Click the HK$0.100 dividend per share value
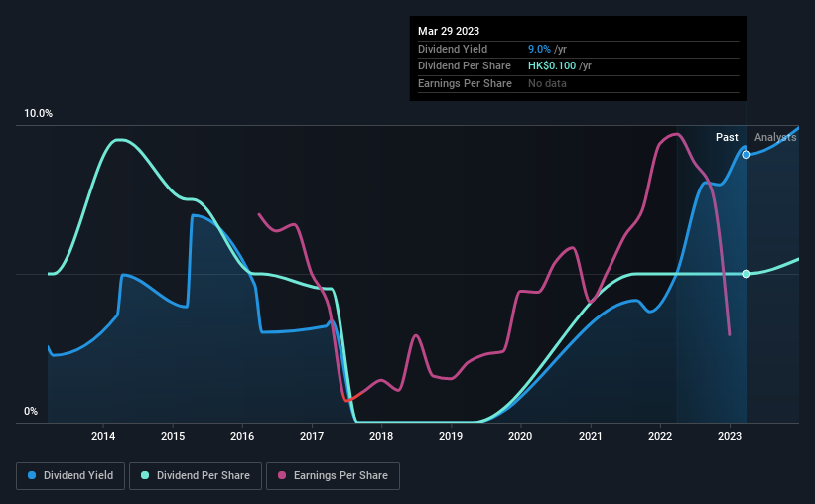The image size is (815, 504). point(552,66)
